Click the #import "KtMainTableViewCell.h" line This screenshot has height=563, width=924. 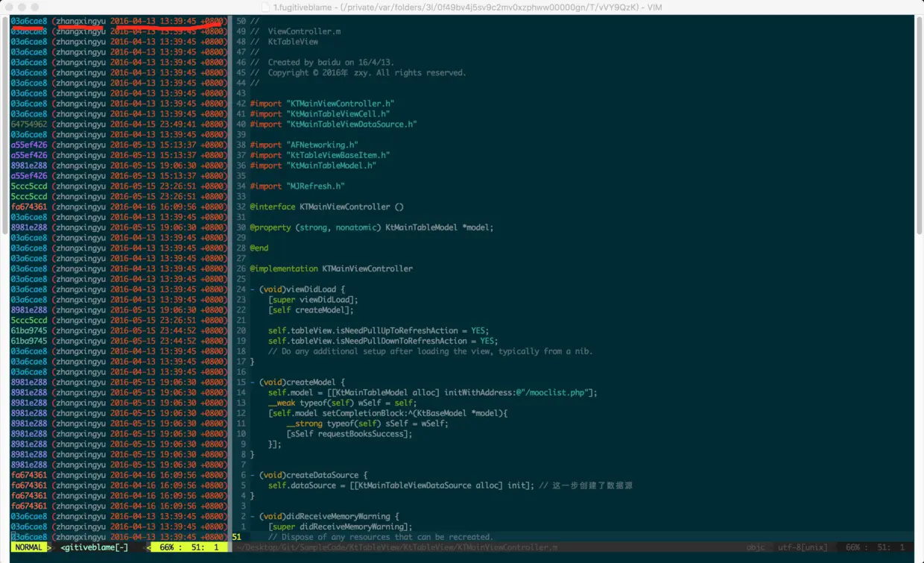click(320, 114)
